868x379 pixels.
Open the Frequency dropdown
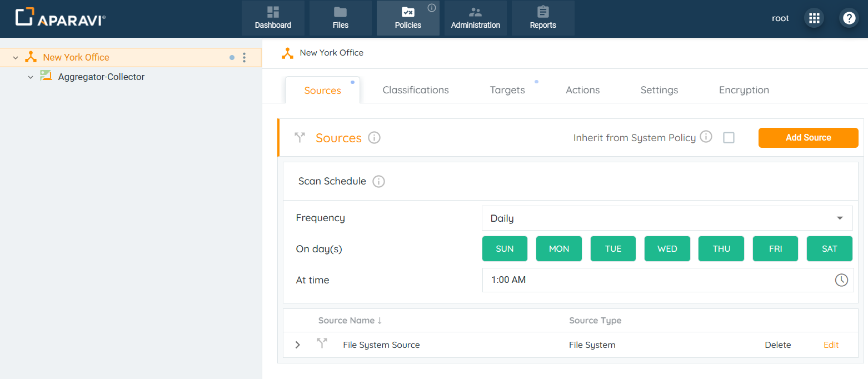coord(667,218)
